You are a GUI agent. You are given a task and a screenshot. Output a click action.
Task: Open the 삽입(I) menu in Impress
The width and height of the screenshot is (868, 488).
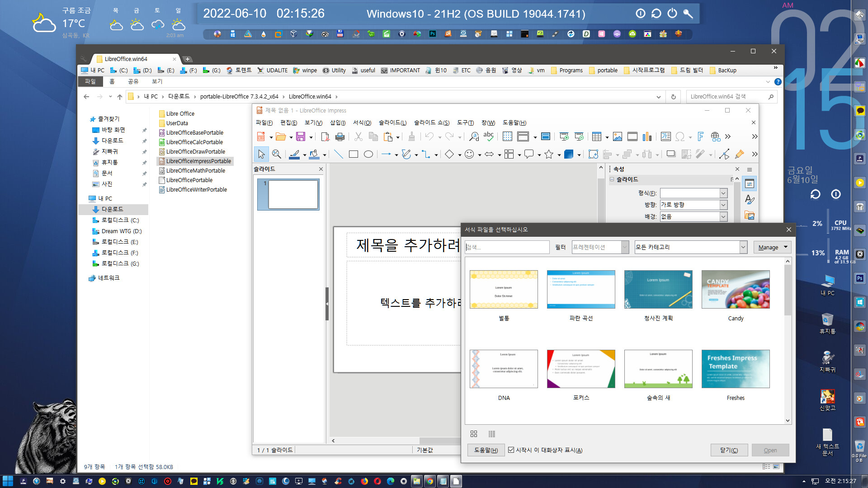[338, 122]
